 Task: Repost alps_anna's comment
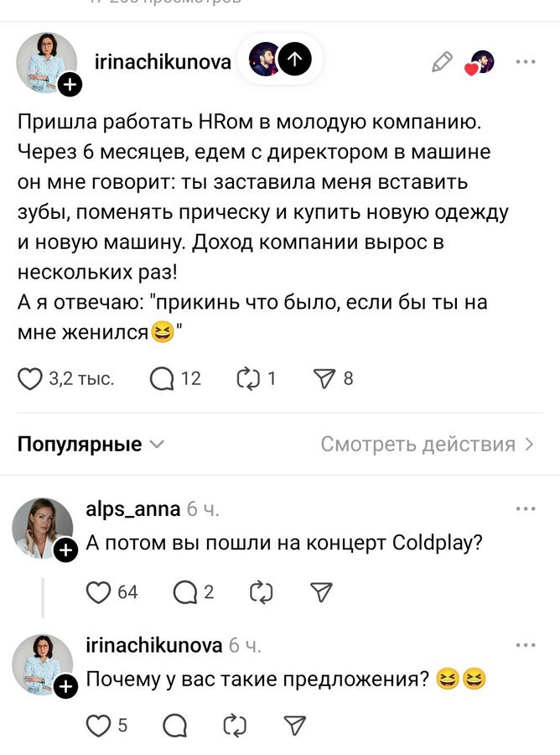point(262,592)
